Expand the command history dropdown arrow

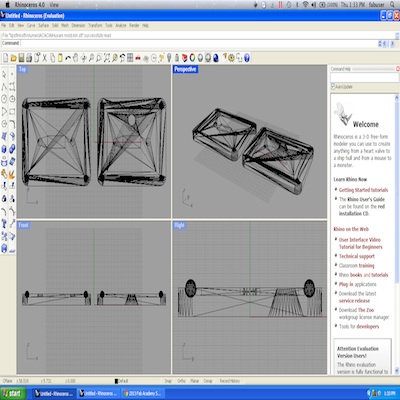pos(380,43)
